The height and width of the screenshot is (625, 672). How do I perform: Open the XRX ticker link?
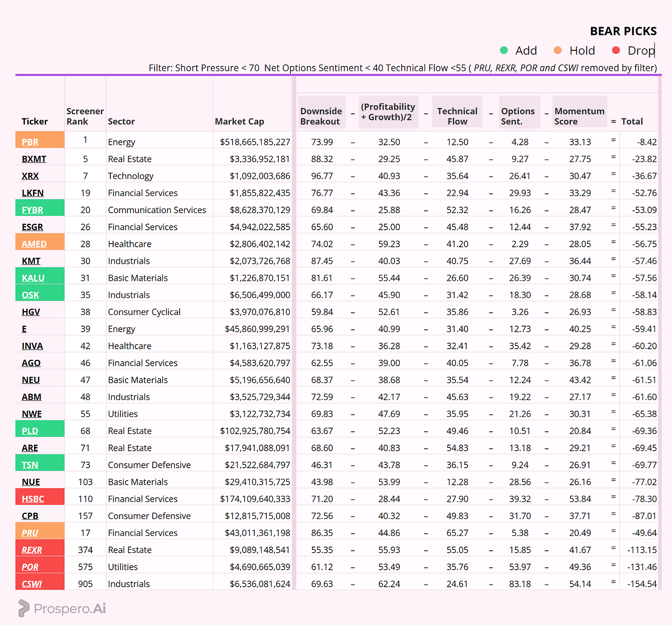tap(30, 176)
